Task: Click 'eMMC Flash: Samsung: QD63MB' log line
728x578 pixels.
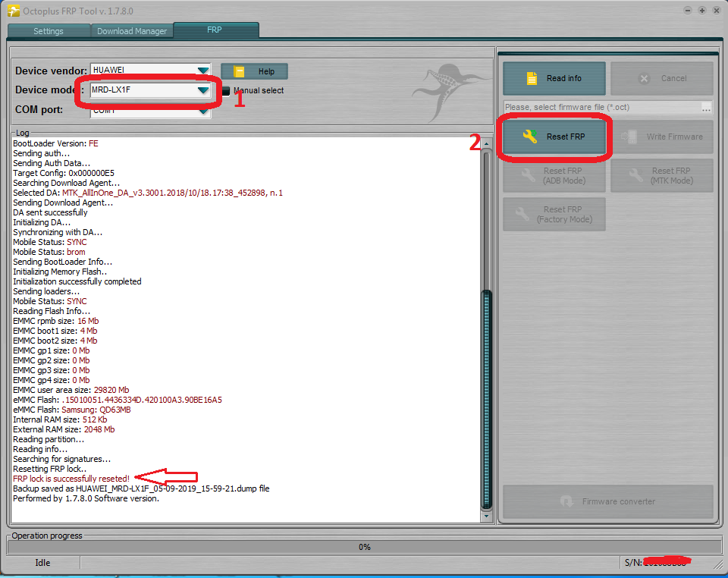Action: pos(71,410)
